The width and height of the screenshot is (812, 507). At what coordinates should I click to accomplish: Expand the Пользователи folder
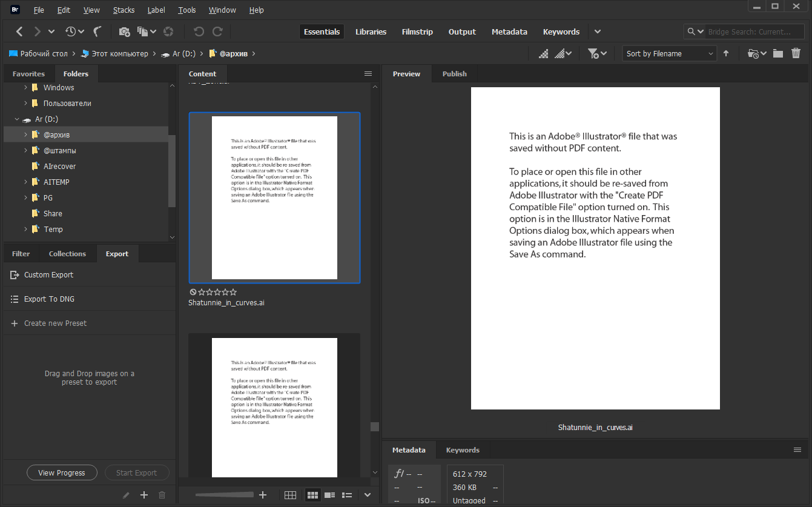(25, 103)
